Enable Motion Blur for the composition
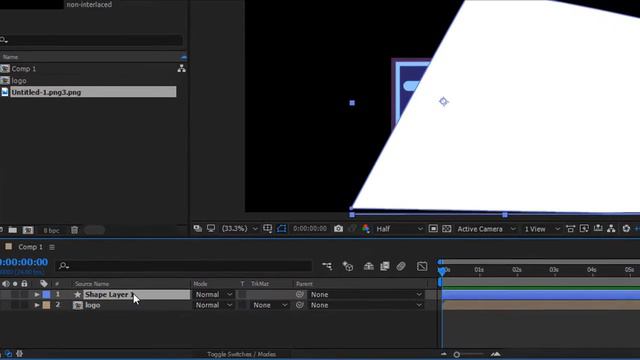 401,266
